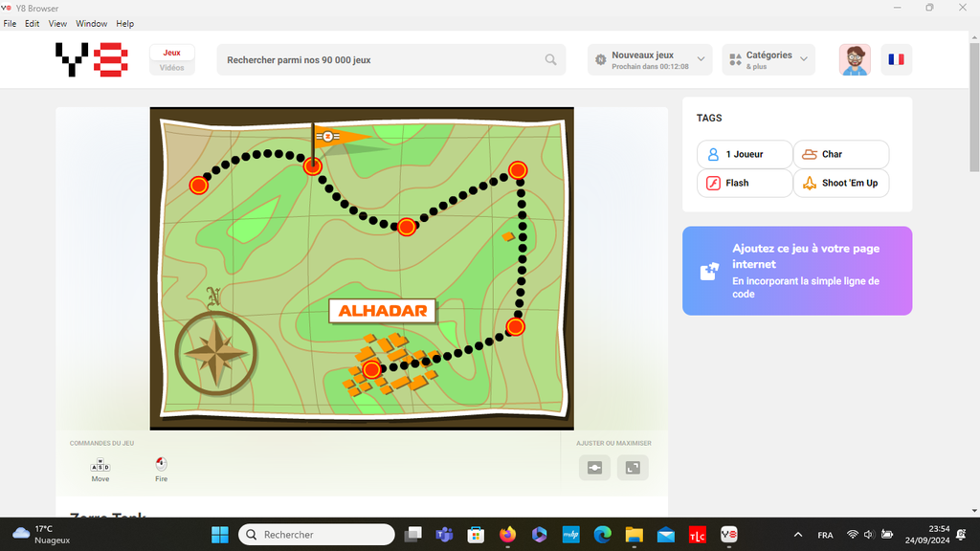980x551 pixels.
Task: Switch to the Vidéos tab
Action: click(172, 68)
